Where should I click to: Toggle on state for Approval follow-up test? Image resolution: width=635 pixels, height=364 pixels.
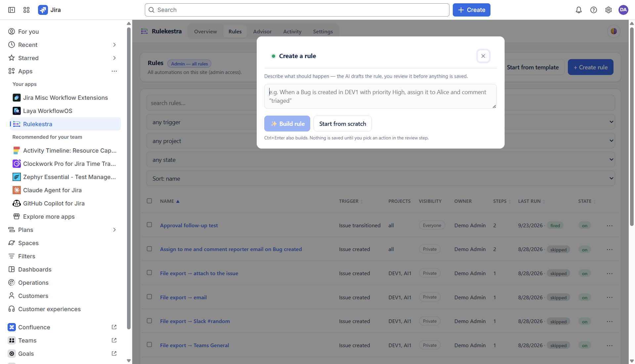584,226
